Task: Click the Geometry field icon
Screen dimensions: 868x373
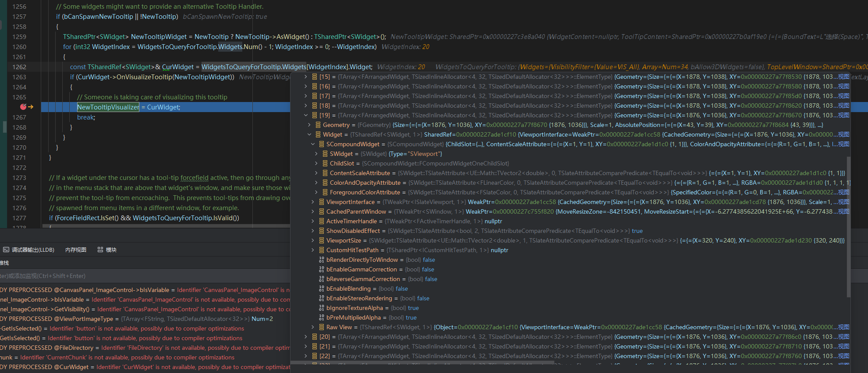Action: coord(318,125)
